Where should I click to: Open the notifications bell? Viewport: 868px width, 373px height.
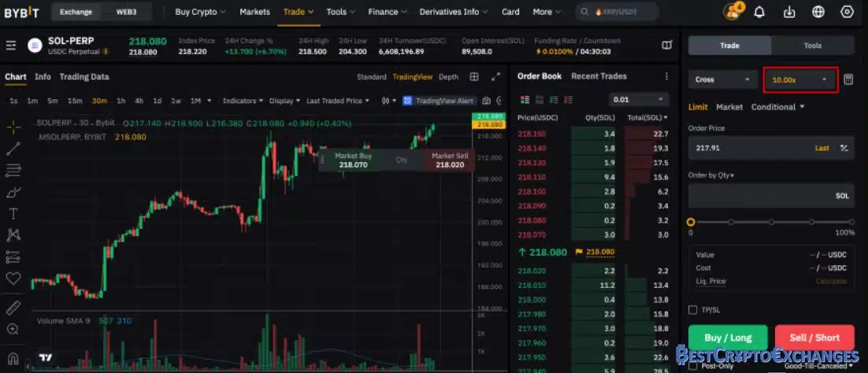(x=759, y=12)
